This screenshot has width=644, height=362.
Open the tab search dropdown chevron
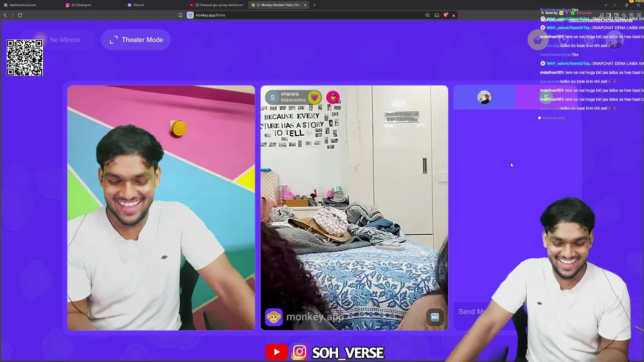pyautogui.click(x=606, y=5)
